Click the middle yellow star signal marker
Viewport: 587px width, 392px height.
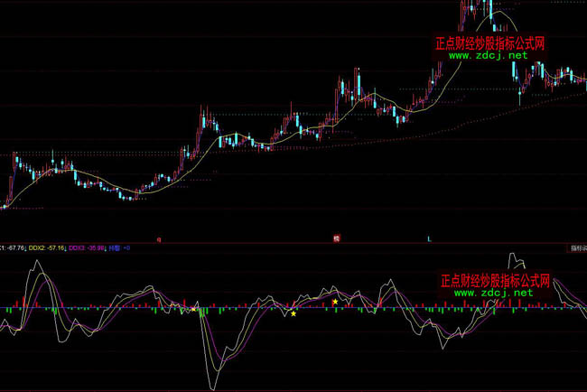pos(293,313)
